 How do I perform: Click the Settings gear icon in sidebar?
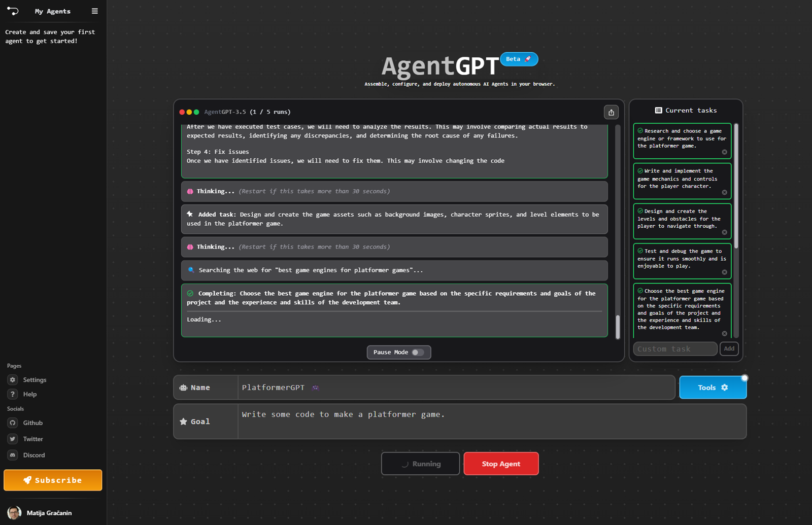point(13,379)
